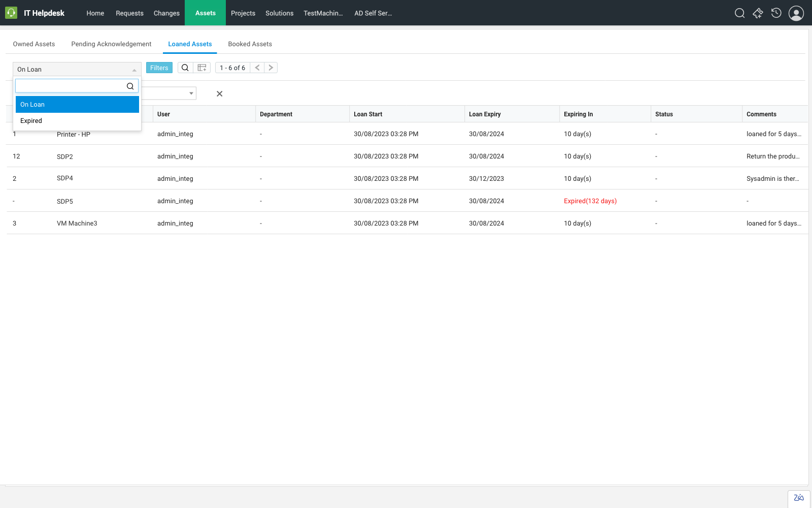Open the recent history clock icon

click(x=776, y=13)
